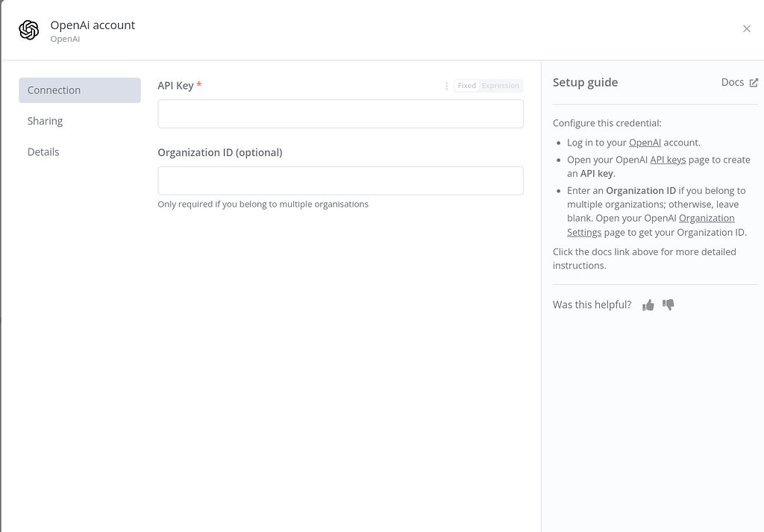Click the Organization ID input field

pyautogui.click(x=340, y=181)
